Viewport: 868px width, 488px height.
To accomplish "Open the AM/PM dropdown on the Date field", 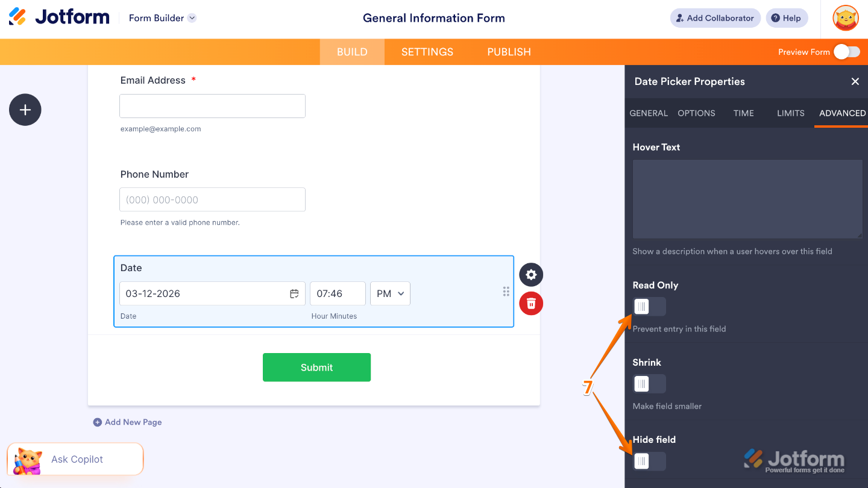I will click(x=390, y=293).
